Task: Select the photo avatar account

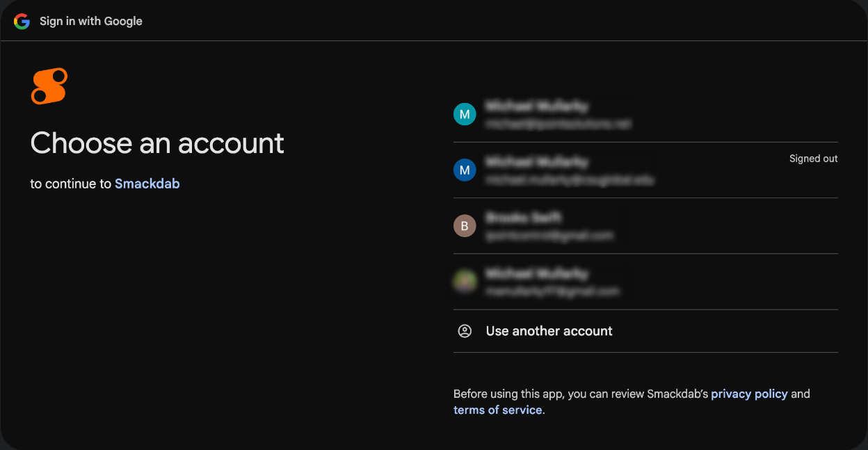Action: tap(465, 282)
